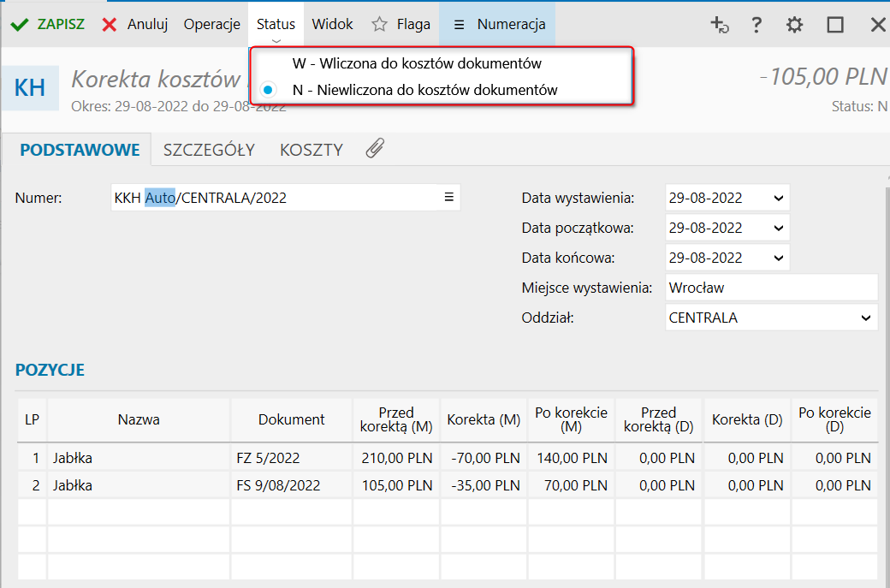890x588 pixels.
Task: Select W - Wliczona do kosztów dokumentów
Action: click(x=417, y=63)
